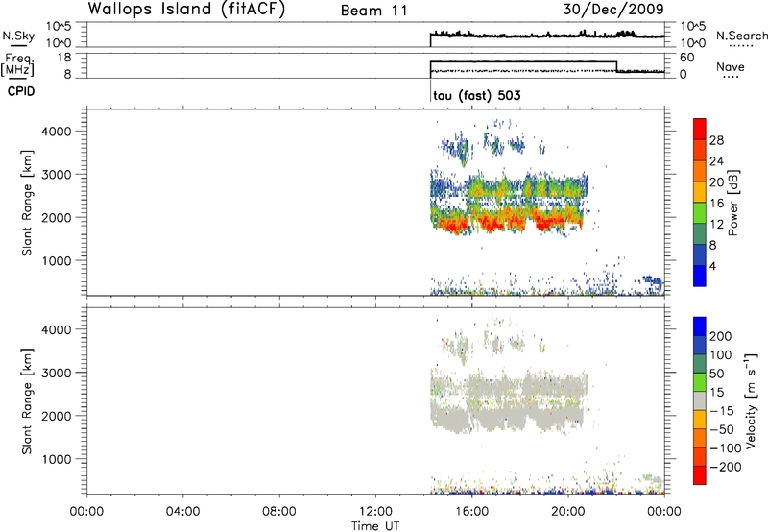Click the "18" tick on the frequency axis
The image size is (768, 532).
(65, 57)
